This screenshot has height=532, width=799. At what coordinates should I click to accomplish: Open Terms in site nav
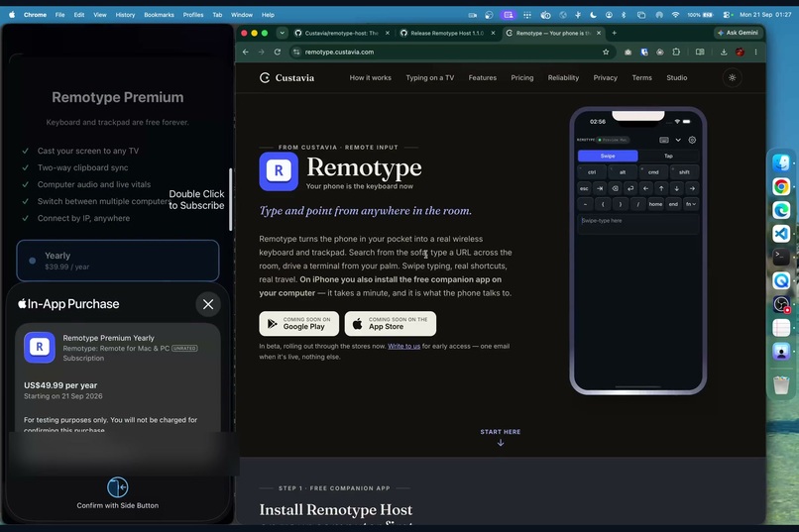click(642, 78)
